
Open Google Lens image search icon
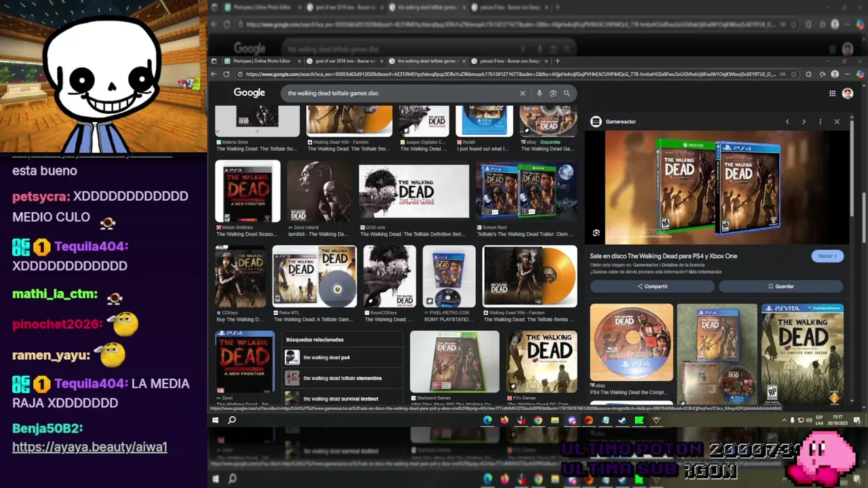click(553, 94)
